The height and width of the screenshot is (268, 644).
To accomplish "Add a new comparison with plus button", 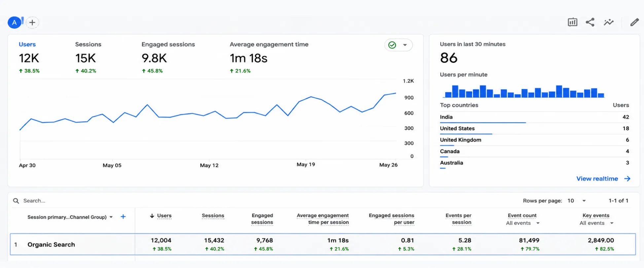I will point(32,22).
